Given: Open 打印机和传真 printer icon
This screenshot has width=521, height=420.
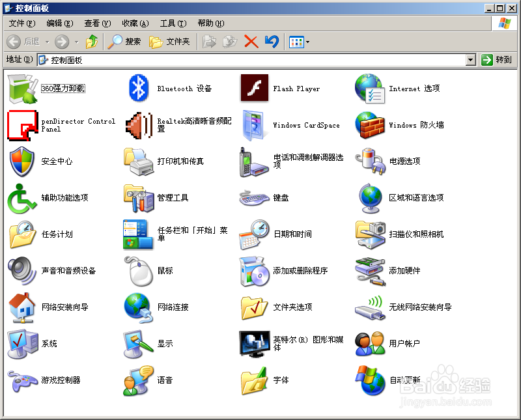Looking at the screenshot, I should click(139, 162).
